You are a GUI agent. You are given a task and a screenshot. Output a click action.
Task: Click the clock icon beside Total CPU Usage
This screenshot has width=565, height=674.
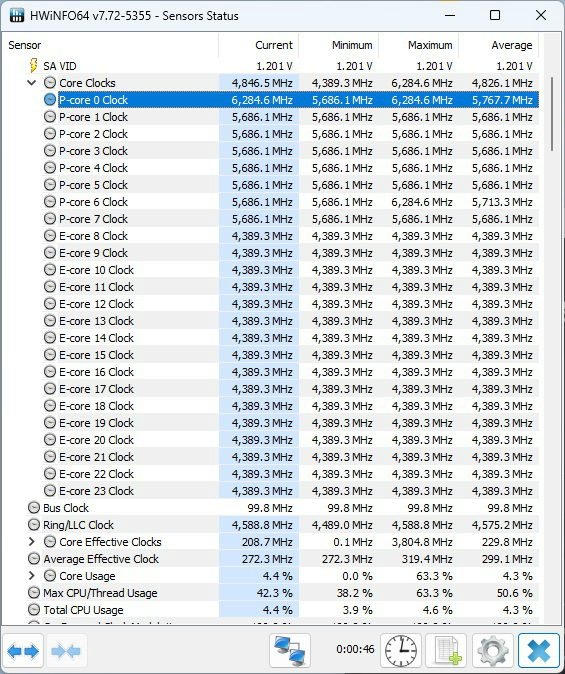(34, 610)
